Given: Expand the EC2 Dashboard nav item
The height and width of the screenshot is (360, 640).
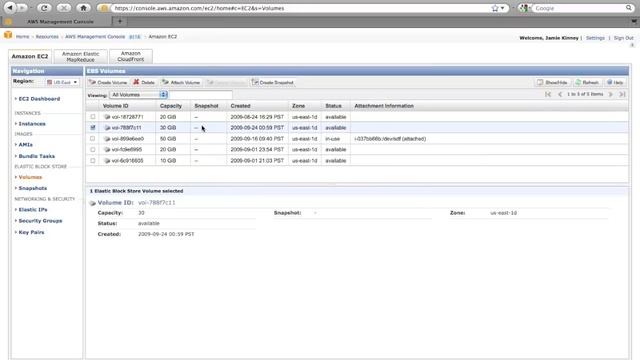Looking at the screenshot, I should tap(39, 99).
